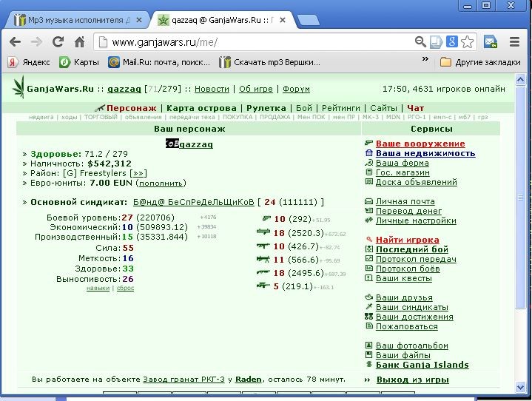Screen dimensions: 532x401
Task: Click the zoom magnifier icon in address bar
Action: [420, 41]
